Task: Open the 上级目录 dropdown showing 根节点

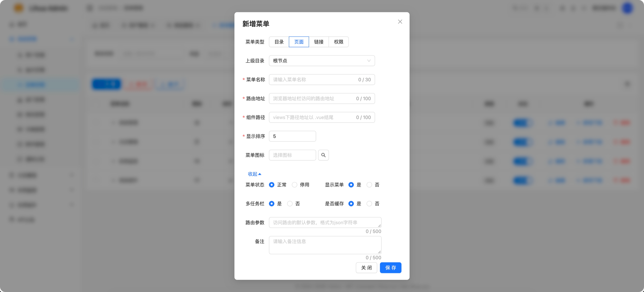Action: 322,61
